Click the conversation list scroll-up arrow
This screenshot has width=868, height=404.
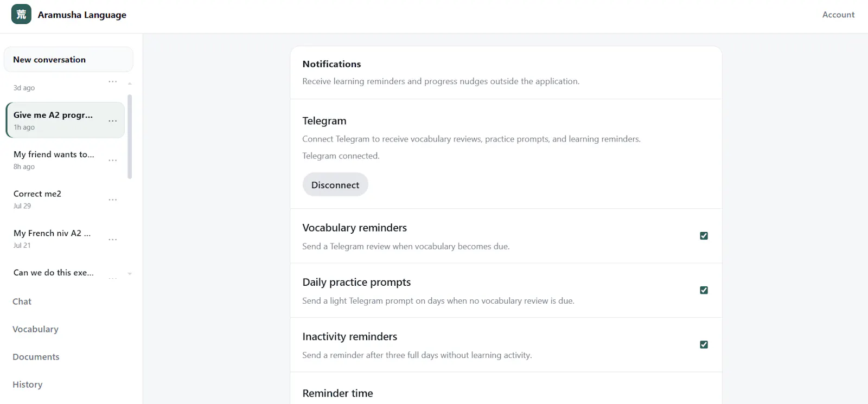(x=130, y=84)
